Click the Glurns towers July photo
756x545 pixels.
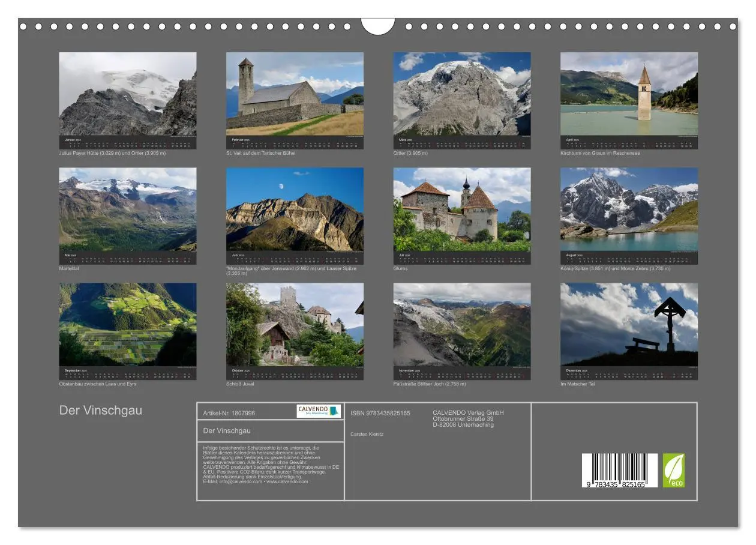tap(462, 209)
